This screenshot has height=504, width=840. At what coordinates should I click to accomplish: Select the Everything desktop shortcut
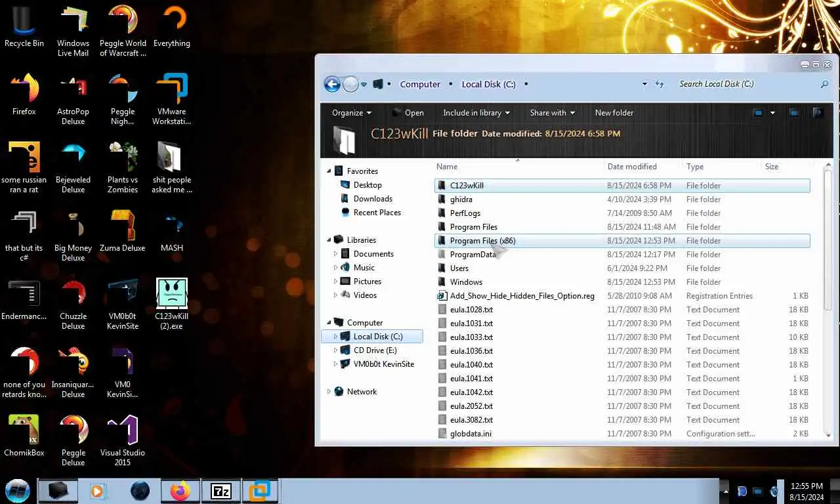(172, 27)
